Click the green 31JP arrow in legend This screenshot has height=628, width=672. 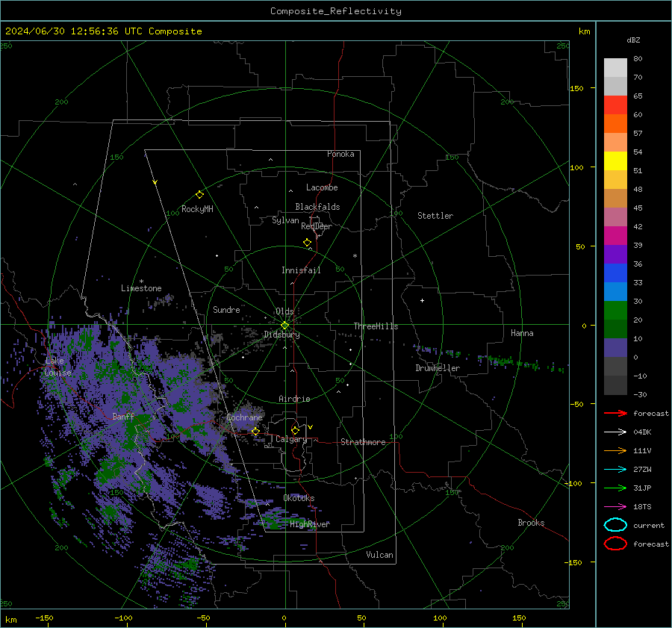615,488
